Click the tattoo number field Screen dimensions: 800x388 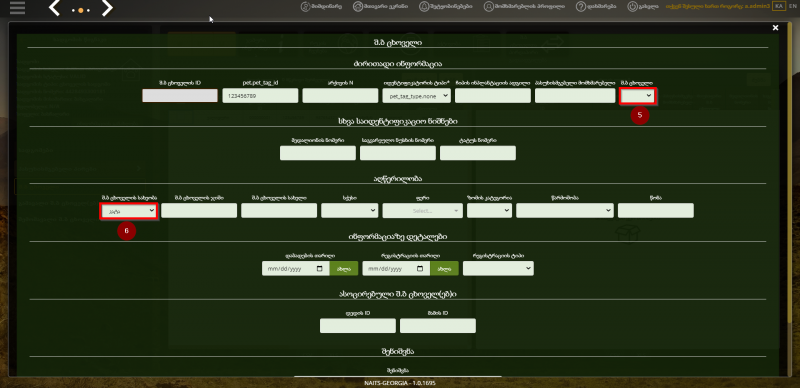click(x=478, y=153)
